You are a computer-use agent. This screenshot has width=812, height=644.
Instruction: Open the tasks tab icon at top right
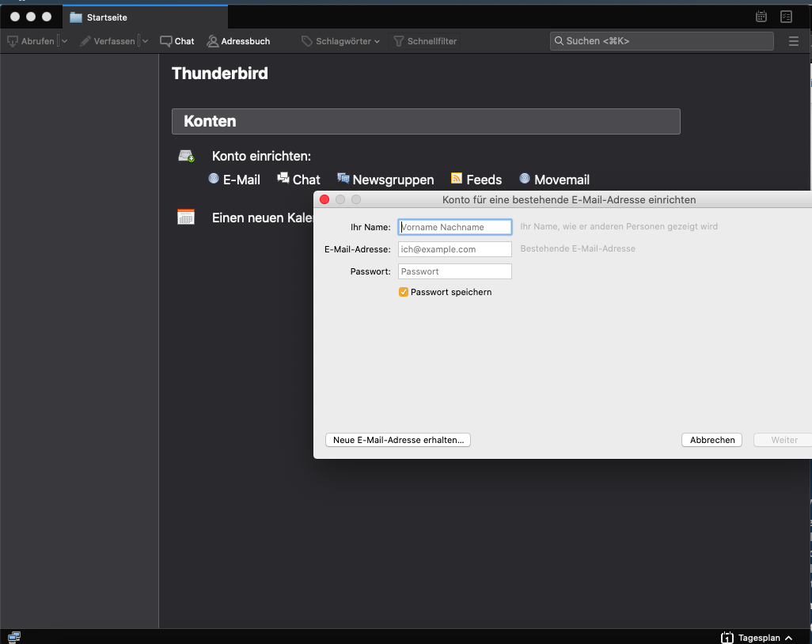point(786,17)
